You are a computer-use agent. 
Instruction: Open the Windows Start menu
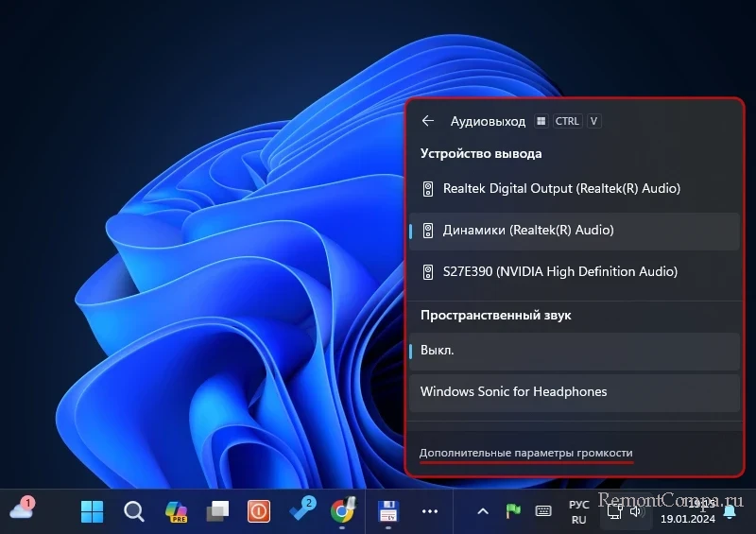click(x=92, y=511)
